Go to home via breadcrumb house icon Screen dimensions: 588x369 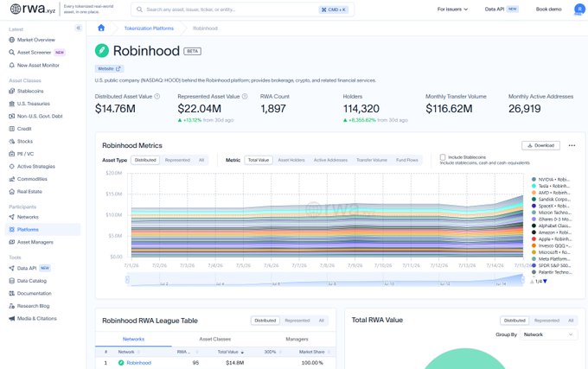pos(101,28)
